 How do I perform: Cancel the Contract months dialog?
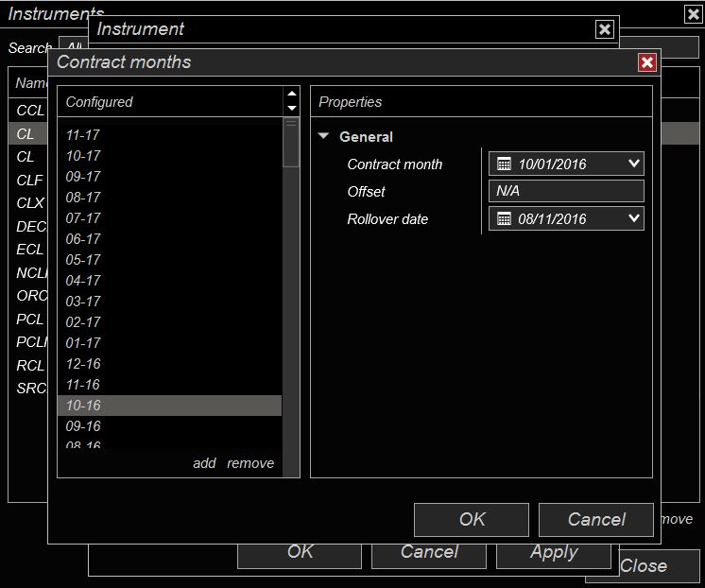(596, 520)
